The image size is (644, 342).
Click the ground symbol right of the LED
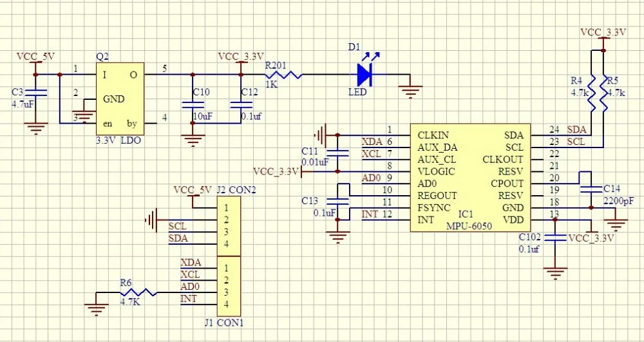pyautogui.click(x=410, y=91)
